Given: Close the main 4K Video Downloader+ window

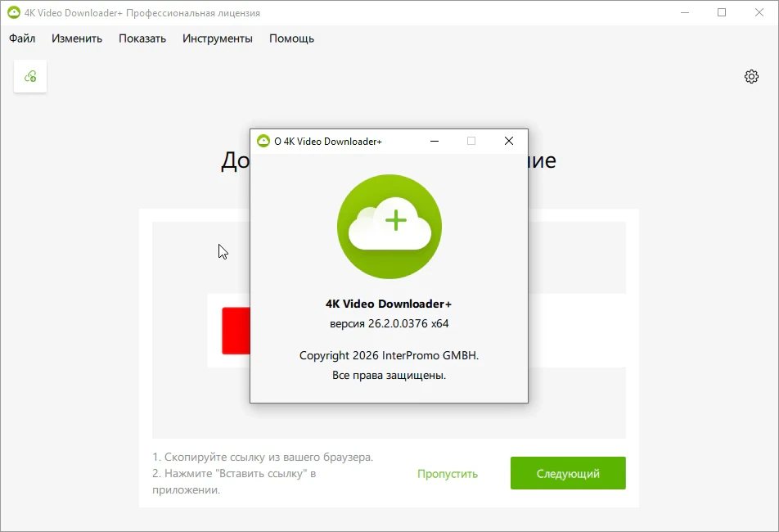Looking at the screenshot, I should pyautogui.click(x=759, y=13).
